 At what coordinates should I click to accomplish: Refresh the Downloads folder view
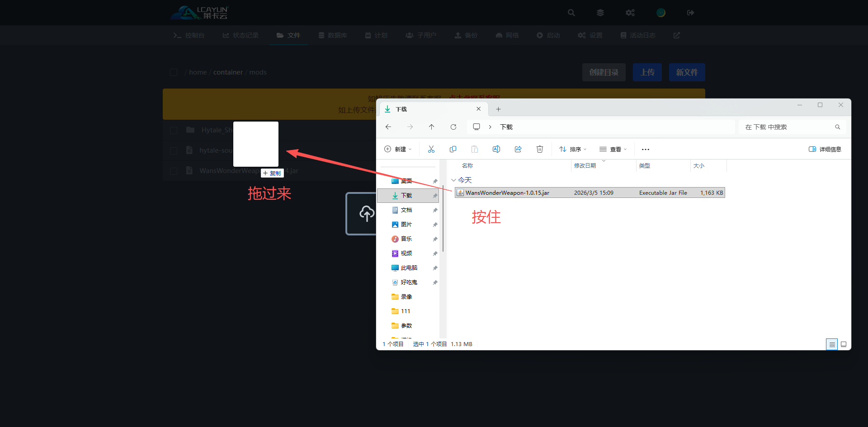(x=453, y=127)
